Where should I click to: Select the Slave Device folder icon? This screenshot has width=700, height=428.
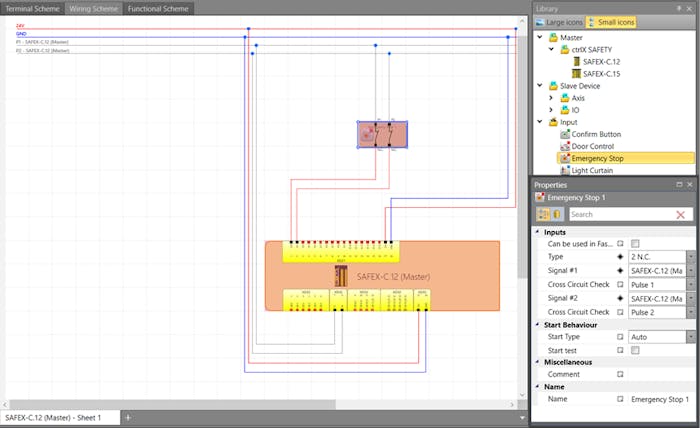pyautogui.click(x=554, y=86)
